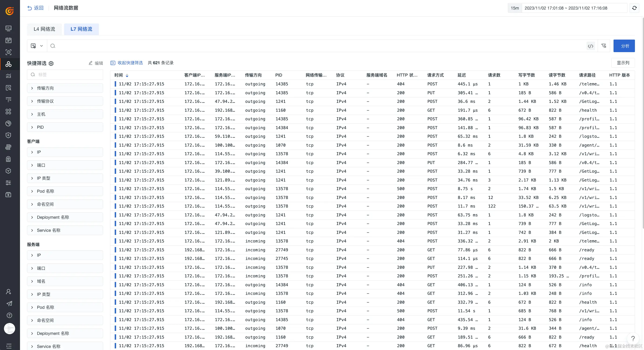This screenshot has height=350, width=644.
Task: Click the blue 分析 button
Action: [x=624, y=46]
